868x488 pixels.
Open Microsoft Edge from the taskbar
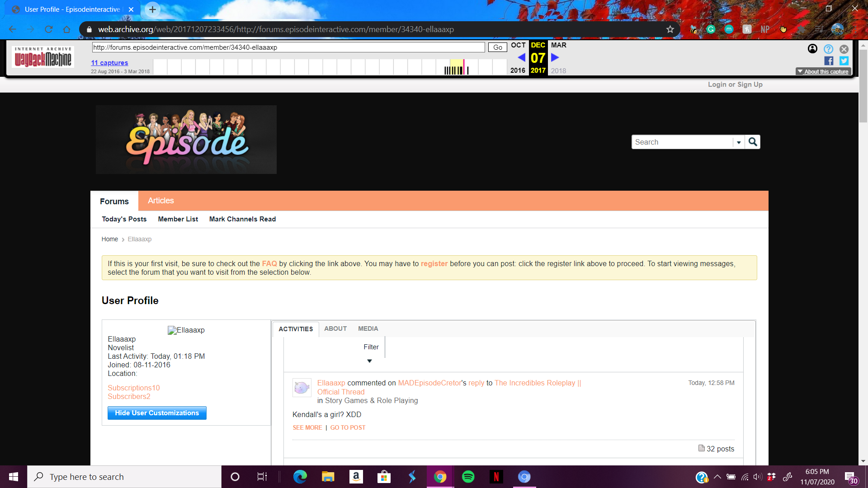[300, 477]
